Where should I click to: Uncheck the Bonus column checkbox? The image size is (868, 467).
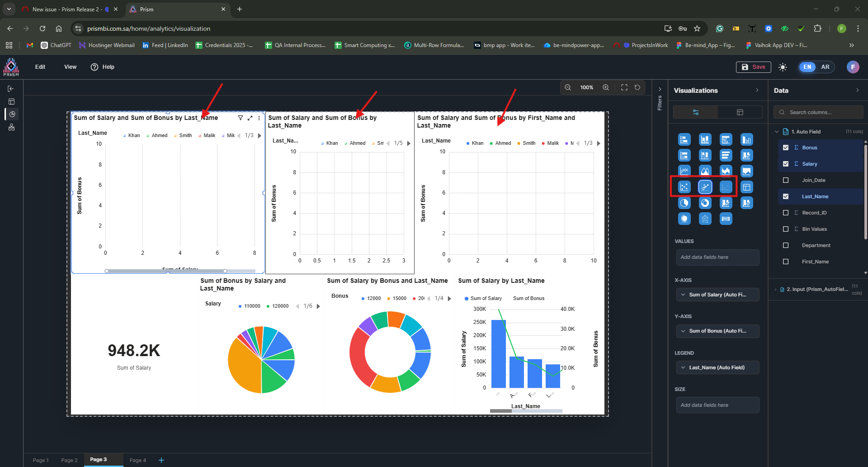(786, 148)
